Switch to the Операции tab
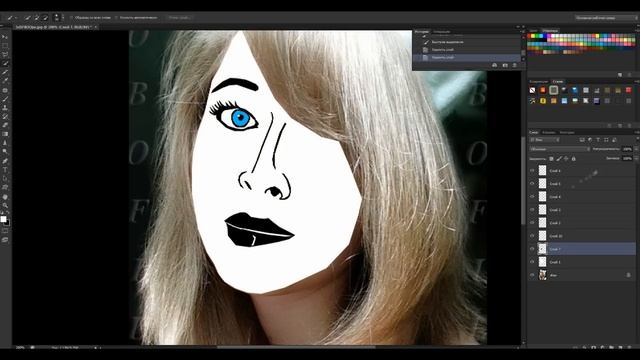 (441, 31)
